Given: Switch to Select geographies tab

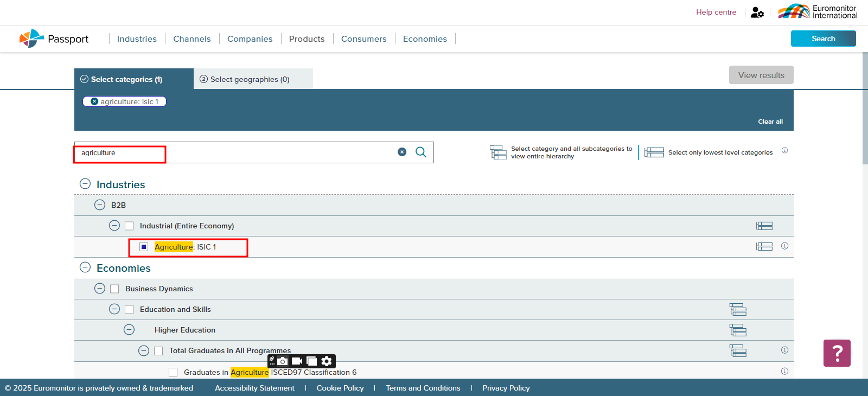Looking at the screenshot, I should pyautogui.click(x=250, y=79).
